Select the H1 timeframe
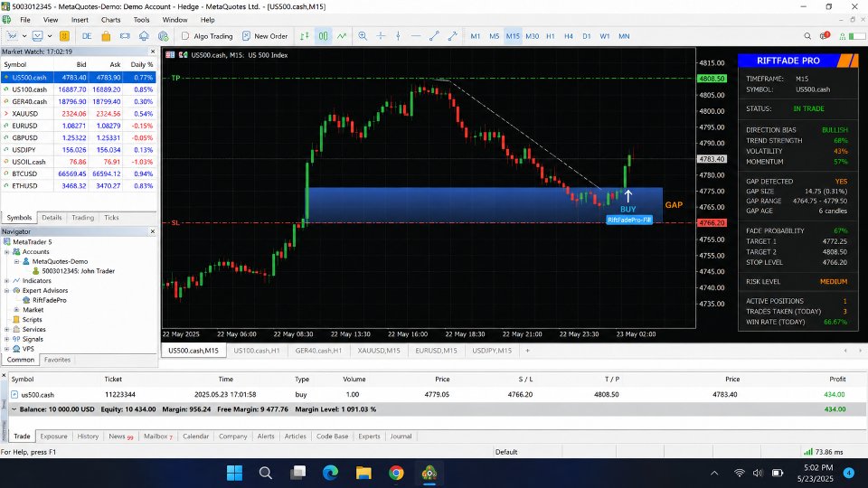 (551, 36)
